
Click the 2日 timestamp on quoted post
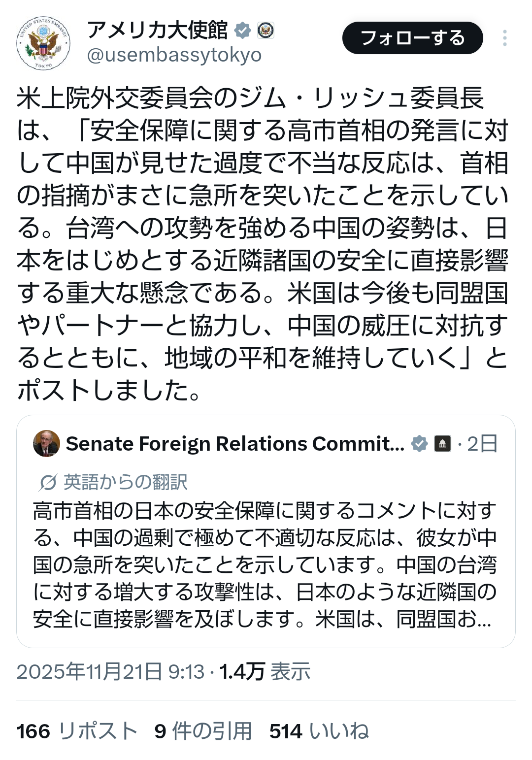coord(482,444)
